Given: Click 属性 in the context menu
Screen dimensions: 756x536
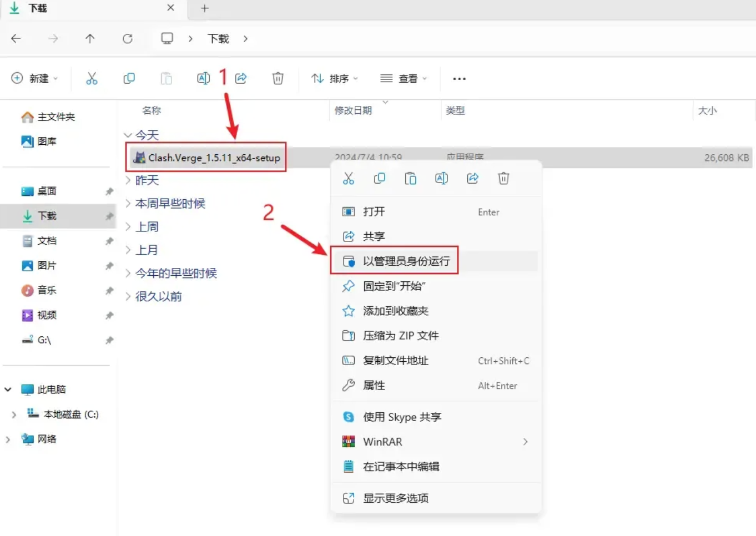Looking at the screenshot, I should pos(374,385).
